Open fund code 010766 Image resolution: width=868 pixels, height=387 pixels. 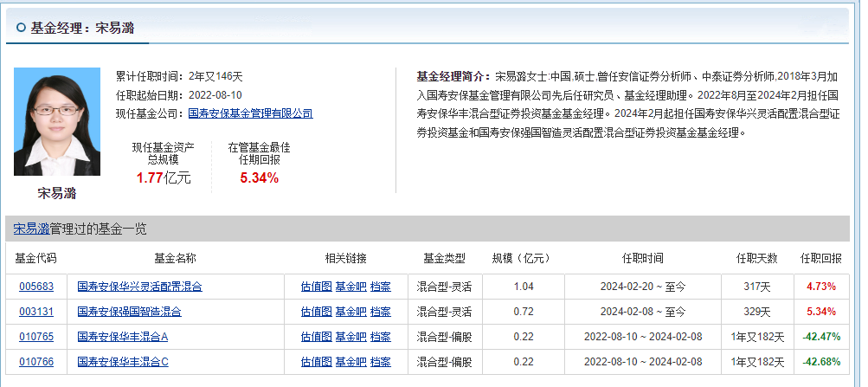(36, 362)
